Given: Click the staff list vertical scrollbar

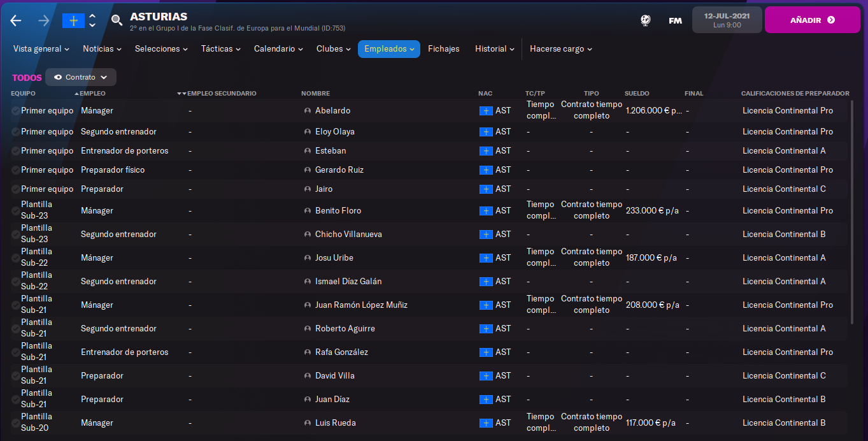Looking at the screenshot, I should [853, 212].
